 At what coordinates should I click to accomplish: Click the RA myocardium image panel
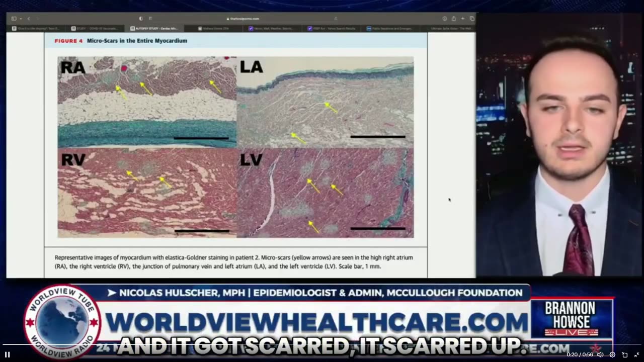coord(147,102)
